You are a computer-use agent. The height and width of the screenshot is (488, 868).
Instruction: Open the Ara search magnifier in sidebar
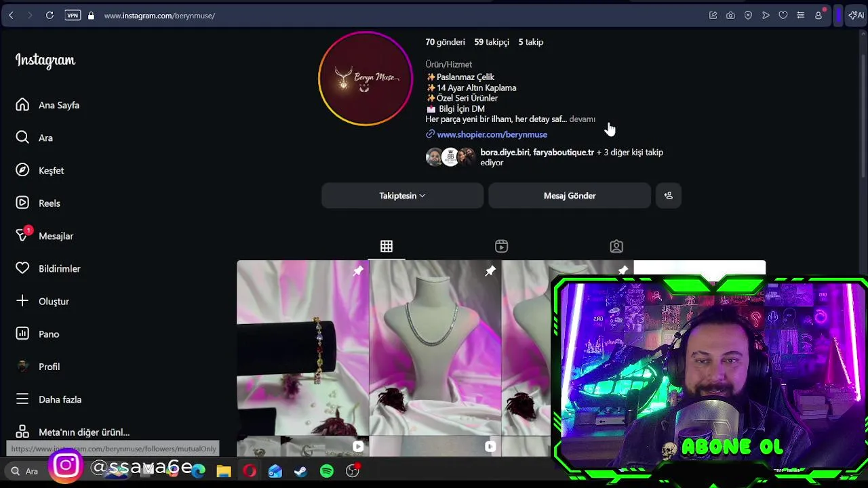22,138
